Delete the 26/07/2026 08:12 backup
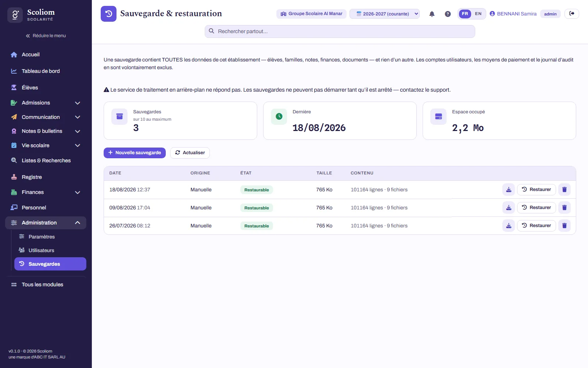The image size is (588, 368). [564, 226]
